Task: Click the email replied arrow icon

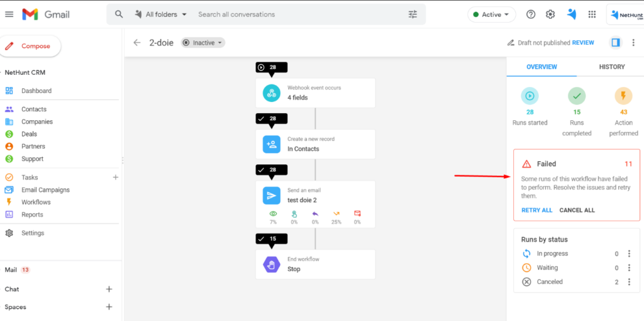Action: (315, 214)
